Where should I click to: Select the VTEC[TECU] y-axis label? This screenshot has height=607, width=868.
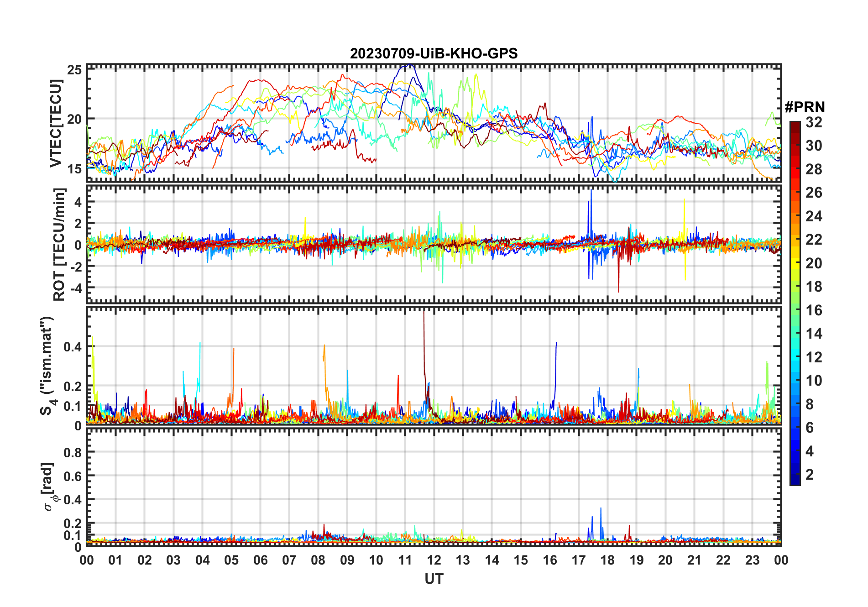click(x=56, y=123)
